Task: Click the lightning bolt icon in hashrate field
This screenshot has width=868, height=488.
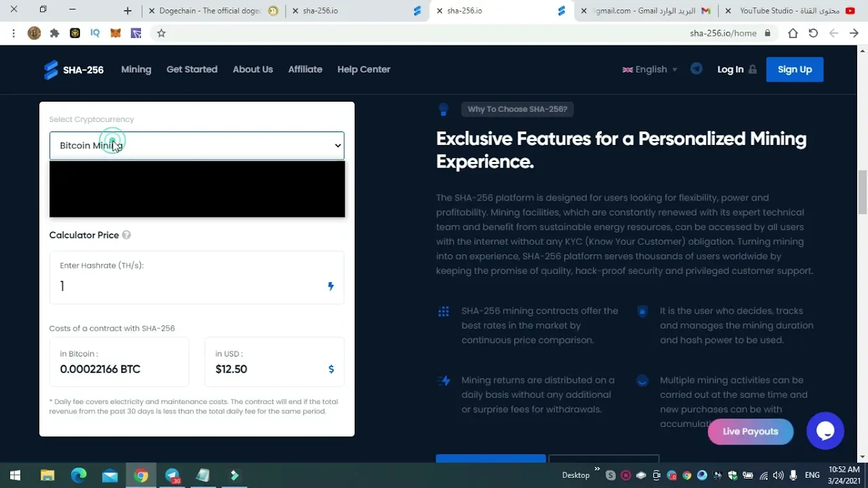Action: pos(331,286)
